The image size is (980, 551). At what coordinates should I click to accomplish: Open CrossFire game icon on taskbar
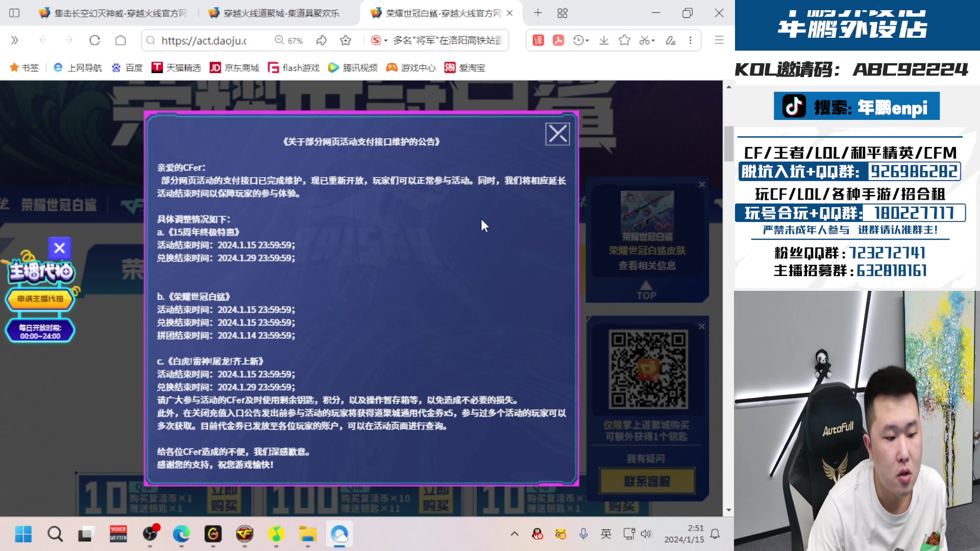click(244, 534)
